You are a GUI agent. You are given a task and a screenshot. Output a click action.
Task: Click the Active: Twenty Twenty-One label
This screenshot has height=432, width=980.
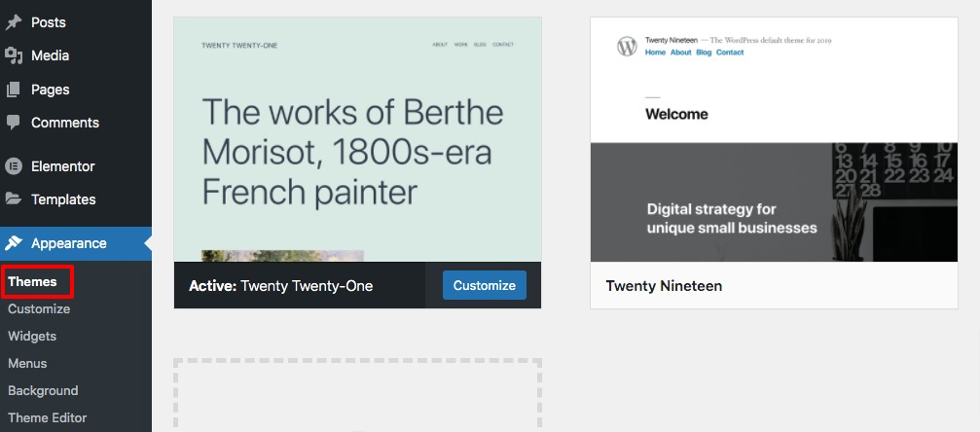(280, 286)
